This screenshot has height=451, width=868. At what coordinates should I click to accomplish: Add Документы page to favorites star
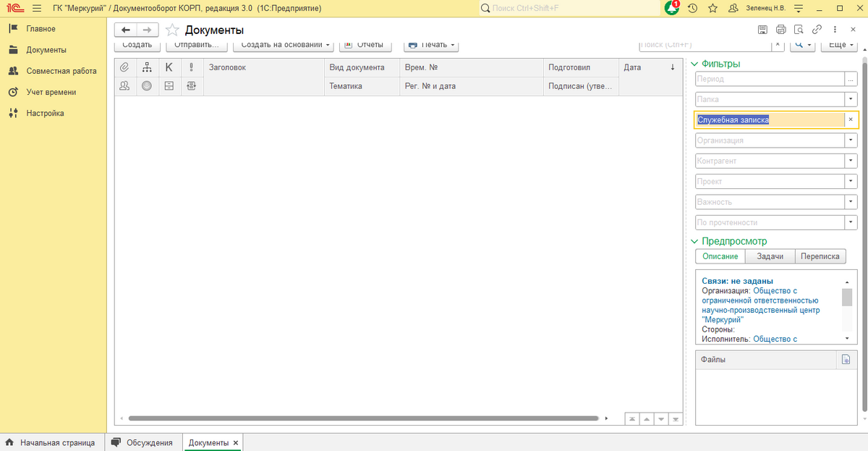click(x=172, y=30)
